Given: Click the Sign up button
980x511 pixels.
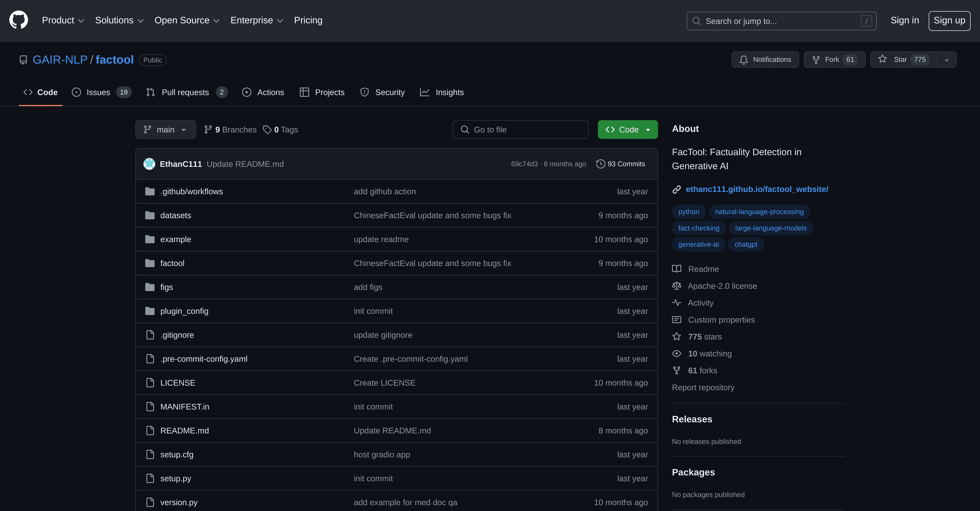Looking at the screenshot, I should pos(949,20).
